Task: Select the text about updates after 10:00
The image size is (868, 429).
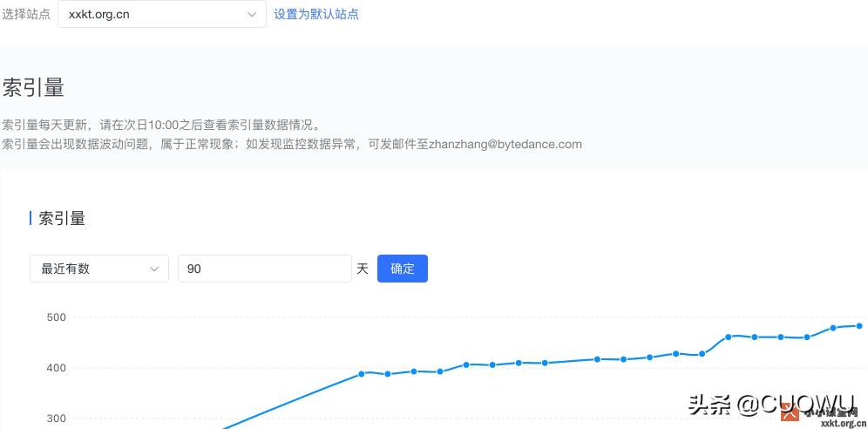Action: point(161,124)
